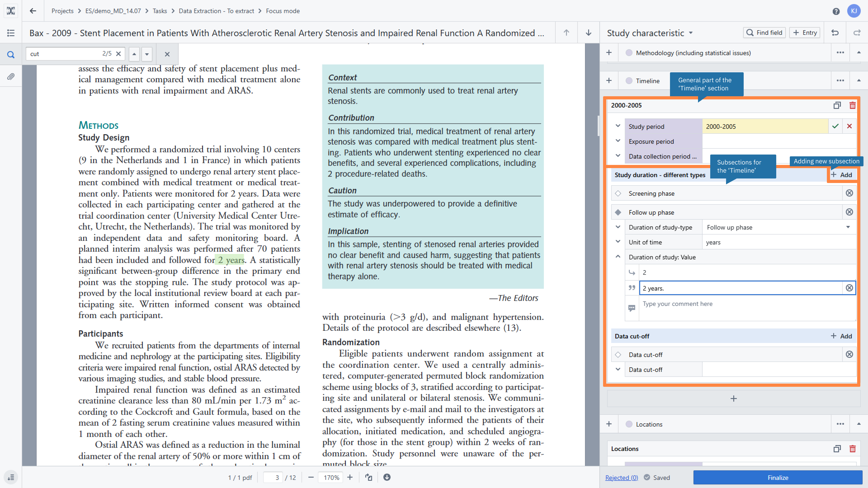This screenshot has height=488, width=868.
Task: Open the search tool in the left sidebar
Action: pos(11,54)
